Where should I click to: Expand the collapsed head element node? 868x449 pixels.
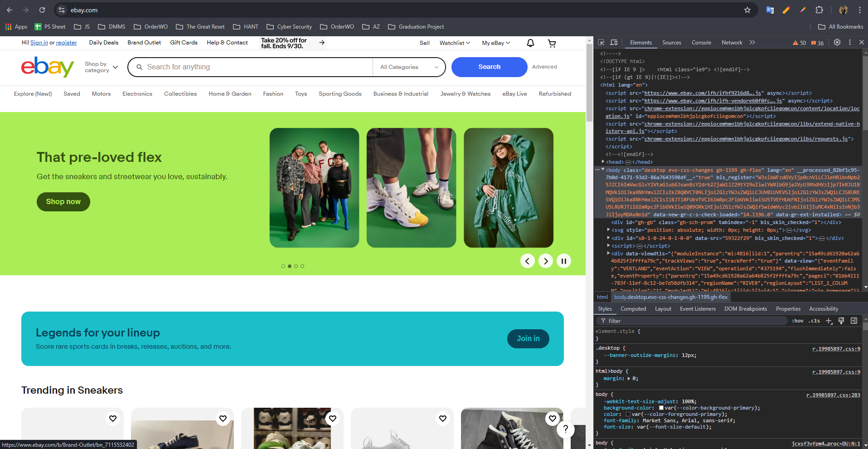click(603, 162)
